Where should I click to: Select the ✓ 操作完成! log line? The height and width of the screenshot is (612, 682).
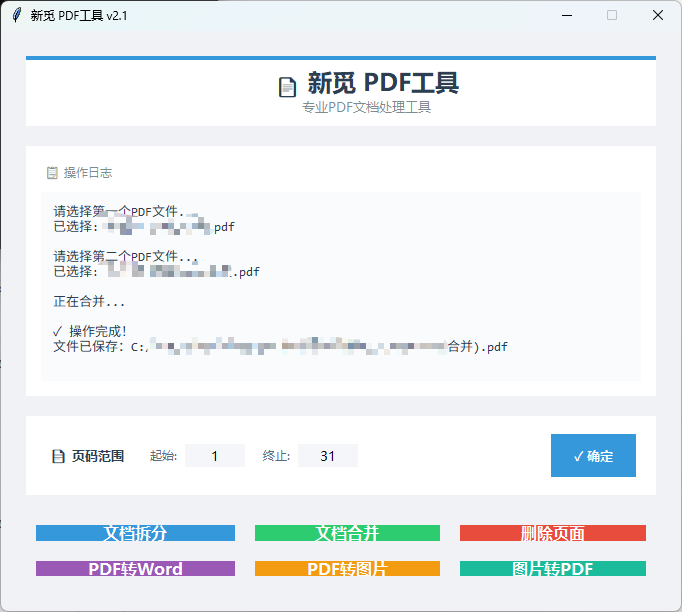[90, 331]
